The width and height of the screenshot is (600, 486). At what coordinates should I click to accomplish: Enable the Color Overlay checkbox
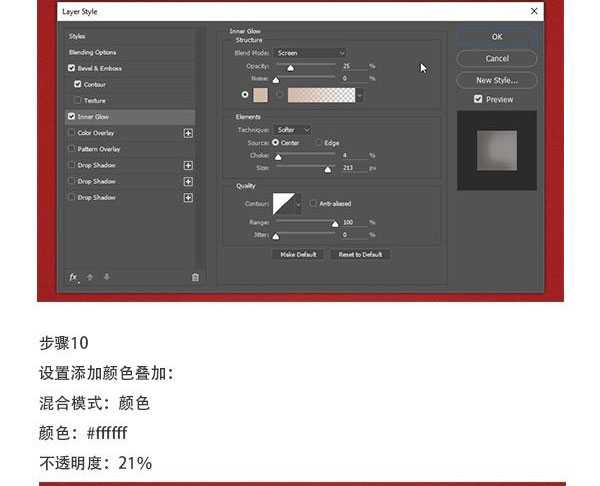tap(71, 132)
